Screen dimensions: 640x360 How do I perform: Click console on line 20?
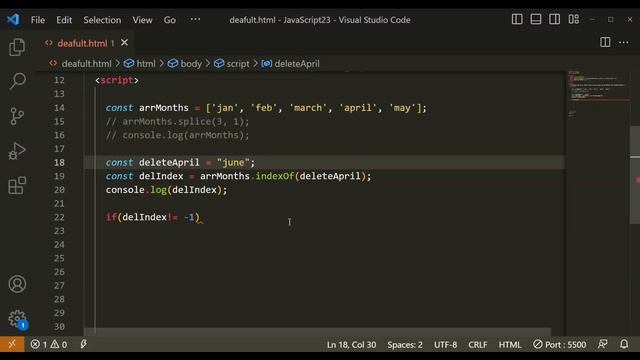(x=125, y=190)
